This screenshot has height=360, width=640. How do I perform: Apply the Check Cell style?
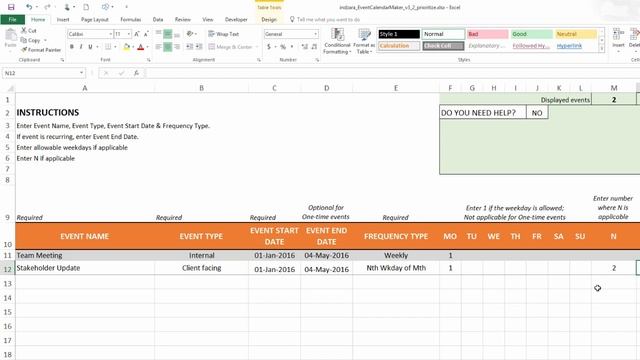[444, 46]
